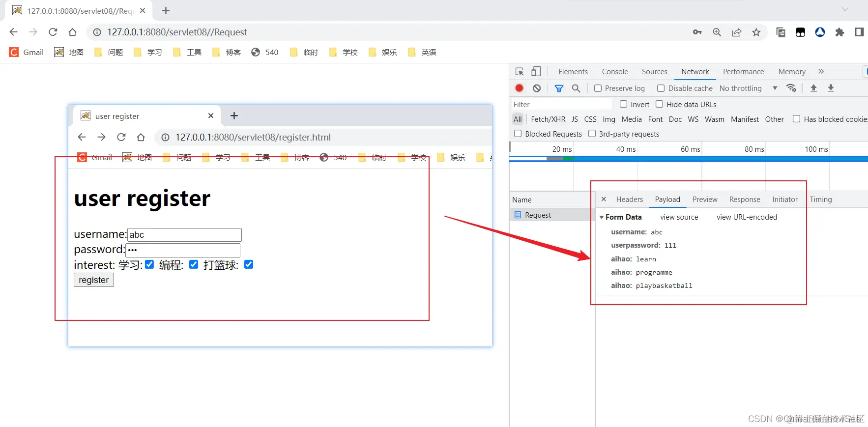Open the 540 bookmark
Image resolution: width=868 pixels, height=427 pixels.
point(264,52)
